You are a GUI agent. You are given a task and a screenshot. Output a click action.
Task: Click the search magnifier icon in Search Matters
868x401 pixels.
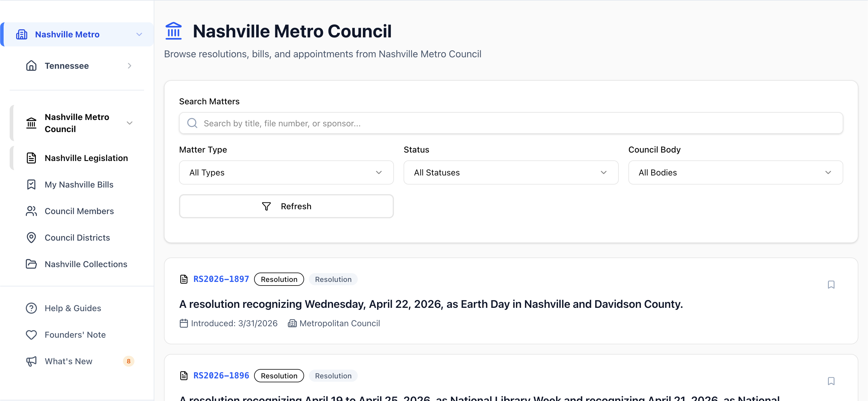click(x=192, y=123)
